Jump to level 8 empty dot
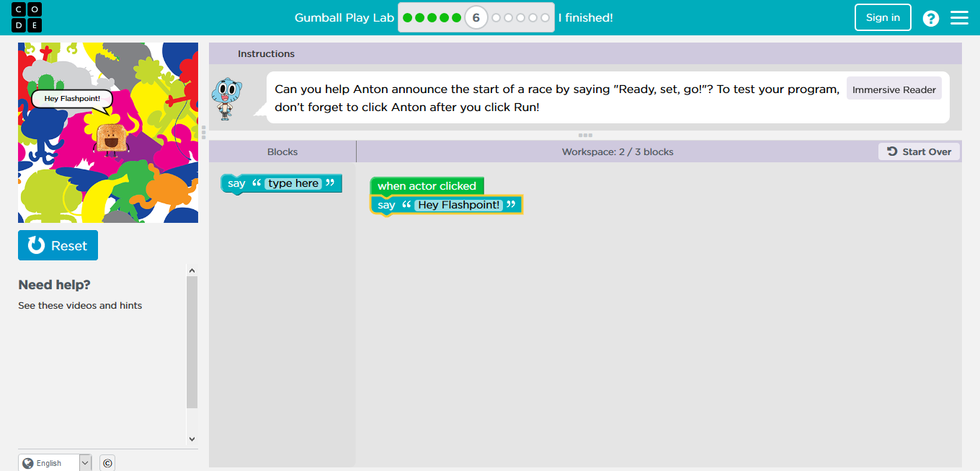 tap(509, 17)
